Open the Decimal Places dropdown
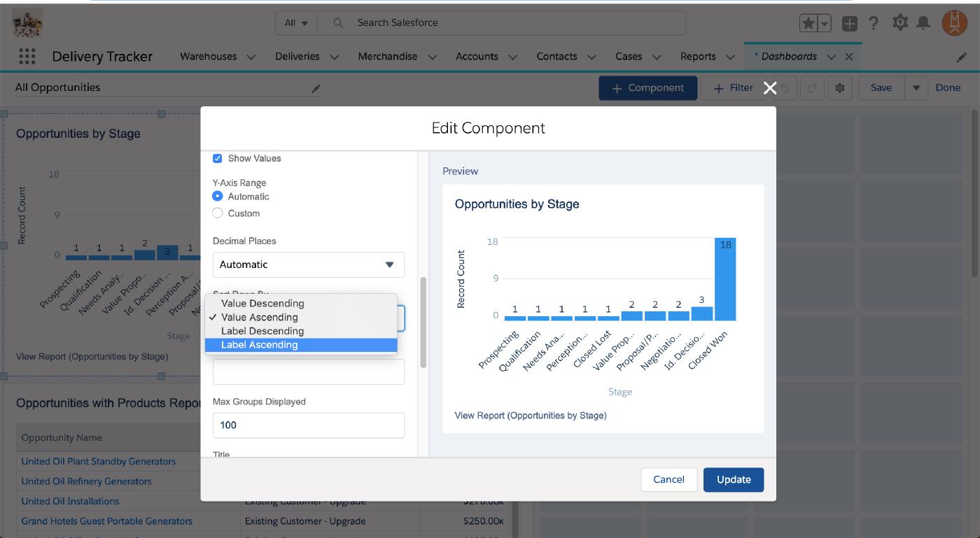 [x=309, y=264]
